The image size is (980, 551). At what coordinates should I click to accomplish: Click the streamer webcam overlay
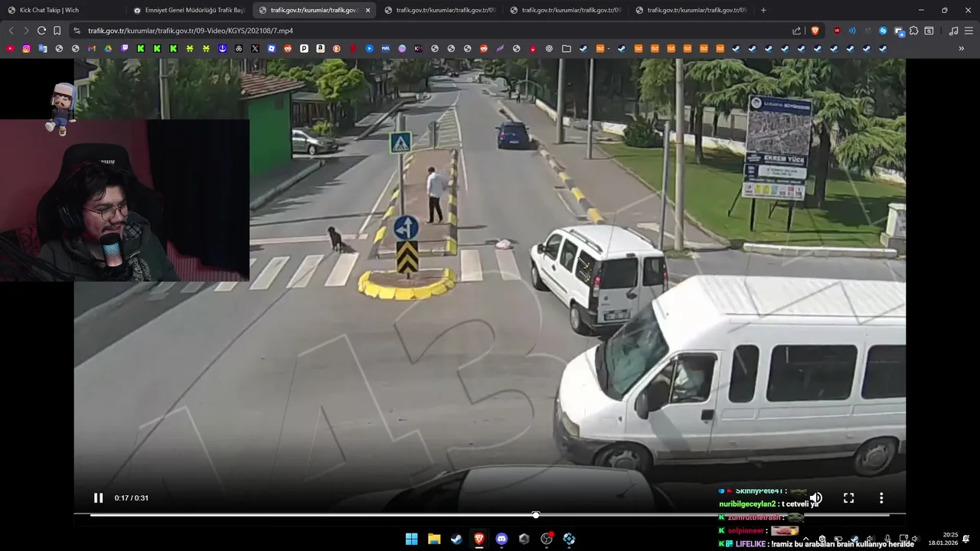125,201
